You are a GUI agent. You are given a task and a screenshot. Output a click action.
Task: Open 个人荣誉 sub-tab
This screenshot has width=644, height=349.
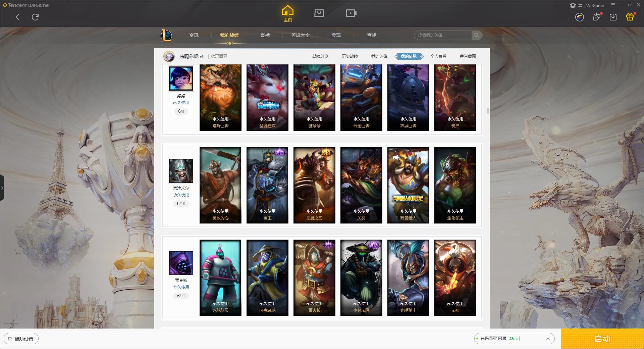pyautogui.click(x=438, y=56)
